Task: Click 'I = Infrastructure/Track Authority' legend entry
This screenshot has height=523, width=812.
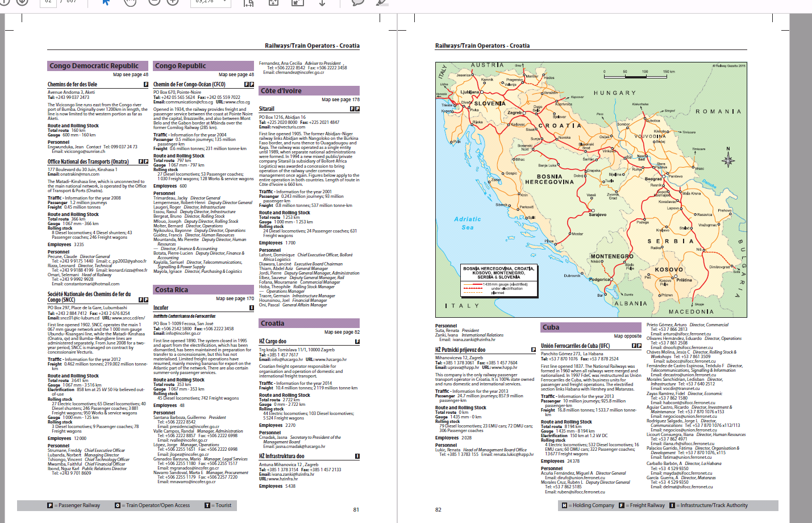Action: tap(709, 505)
